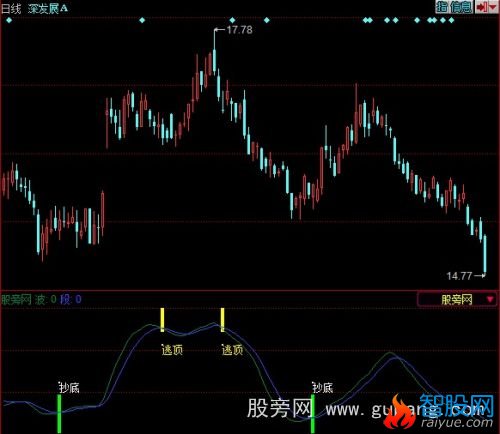This screenshot has height=434, width=500.
Task: Click the blue 段: 0 indicator readout
Action: tap(71, 299)
